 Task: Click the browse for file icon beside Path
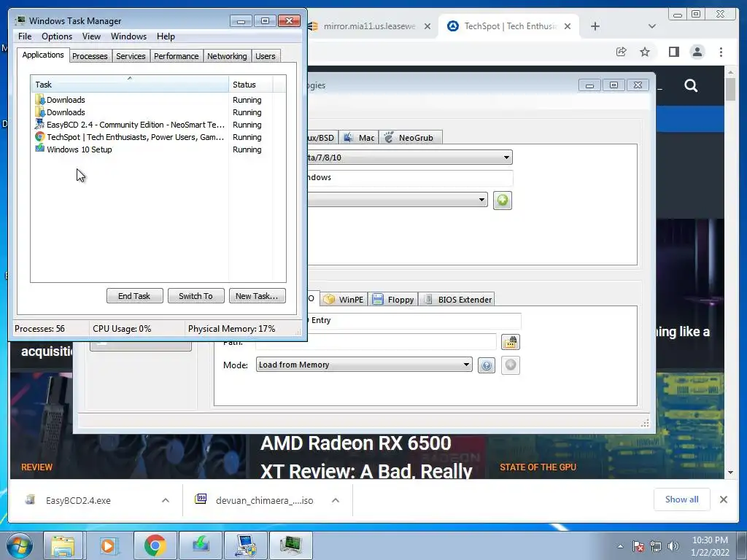[510, 342]
